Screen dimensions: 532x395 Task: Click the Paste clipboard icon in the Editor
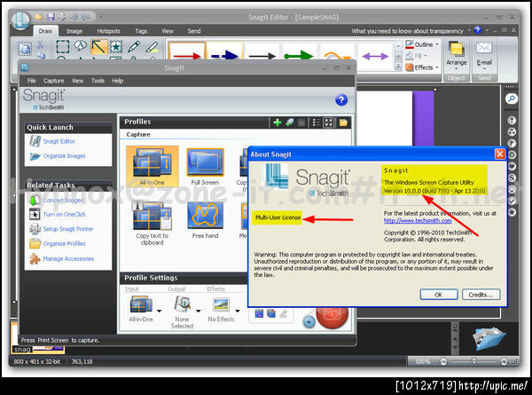point(25,48)
